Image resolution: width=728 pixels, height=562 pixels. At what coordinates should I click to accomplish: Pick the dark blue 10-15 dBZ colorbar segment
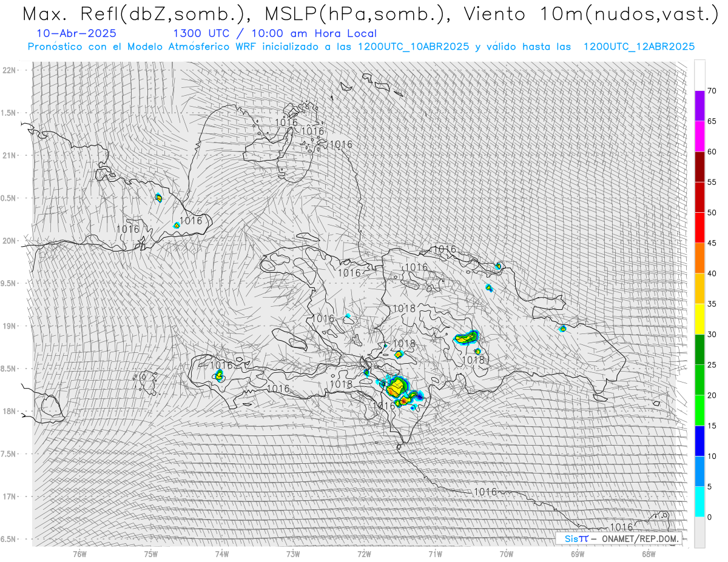pyautogui.click(x=699, y=441)
